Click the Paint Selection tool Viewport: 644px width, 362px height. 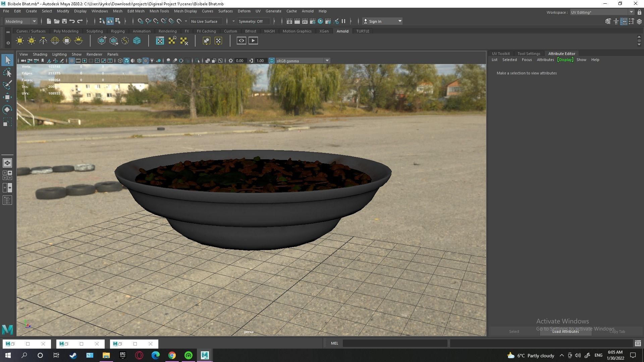pos(7,84)
